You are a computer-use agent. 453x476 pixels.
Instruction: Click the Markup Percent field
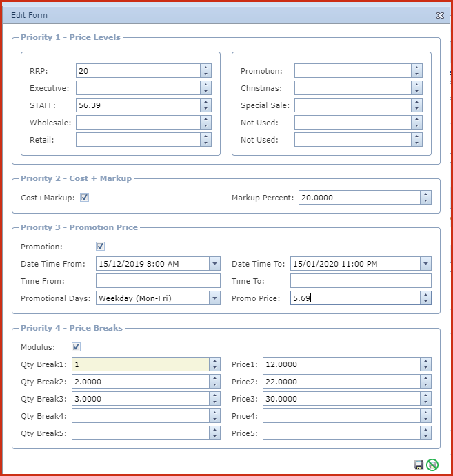[x=360, y=198]
